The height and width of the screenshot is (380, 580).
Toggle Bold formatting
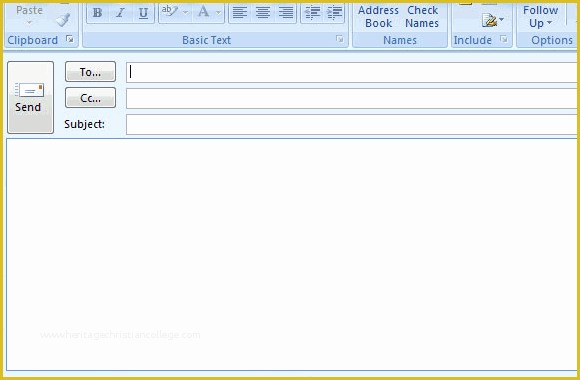pyautogui.click(x=98, y=13)
